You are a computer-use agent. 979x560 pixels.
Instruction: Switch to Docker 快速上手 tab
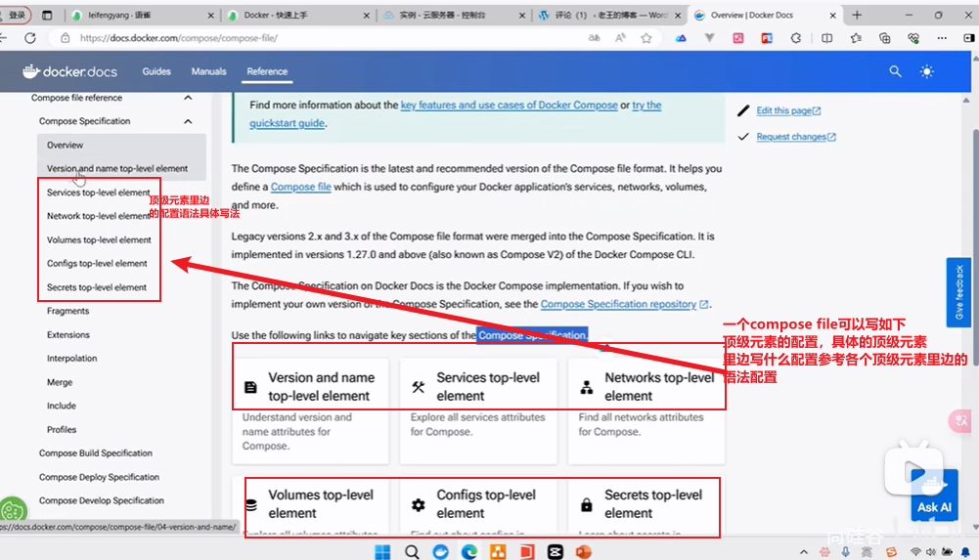click(298, 15)
